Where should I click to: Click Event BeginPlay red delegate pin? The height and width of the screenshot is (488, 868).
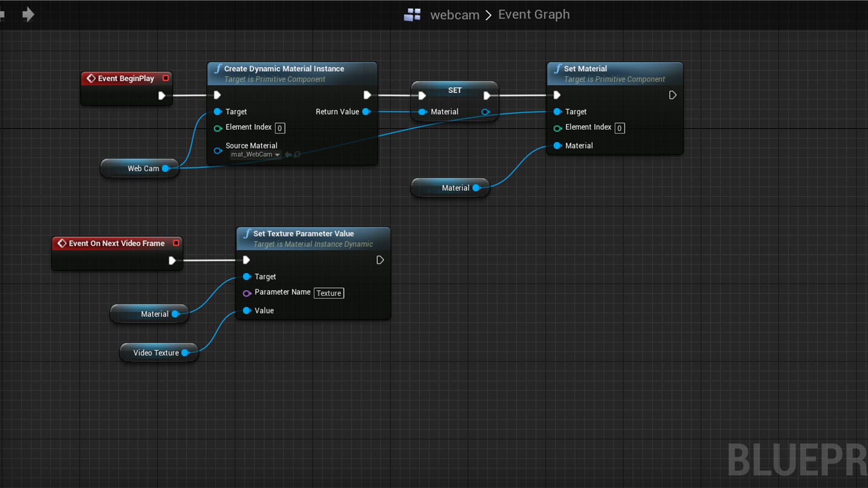[x=166, y=78]
